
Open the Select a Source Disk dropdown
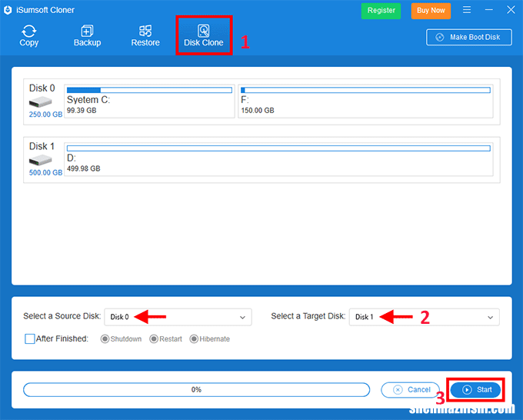tap(178, 317)
